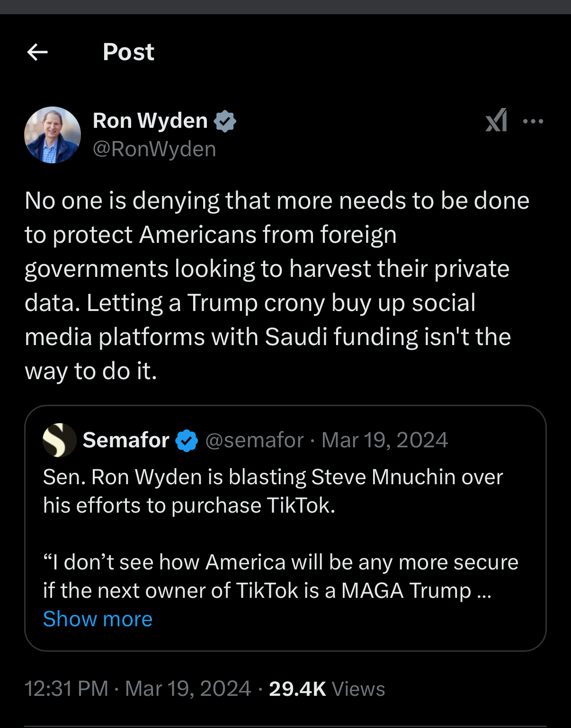Click the Ron Wyden display name
The image size is (571, 728).
pyautogui.click(x=150, y=121)
